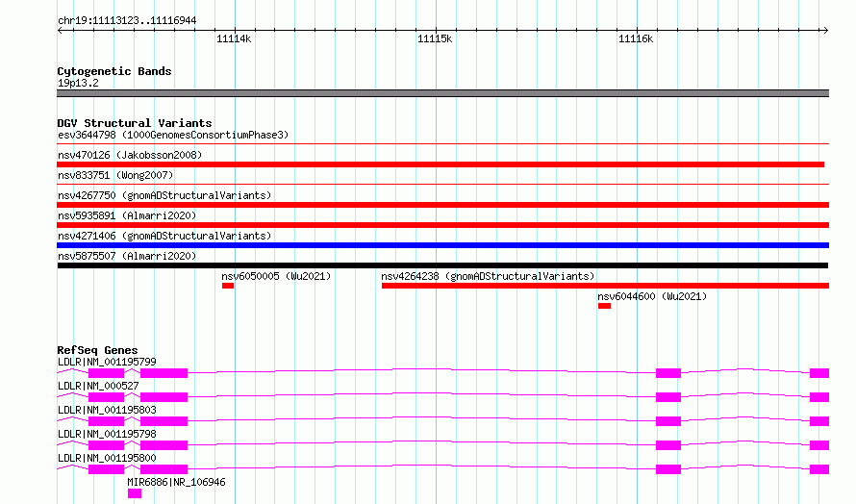Open the LDLR|NM_001195798 transcript label
The height and width of the screenshot is (504, 856).
[x=107, y=434]
